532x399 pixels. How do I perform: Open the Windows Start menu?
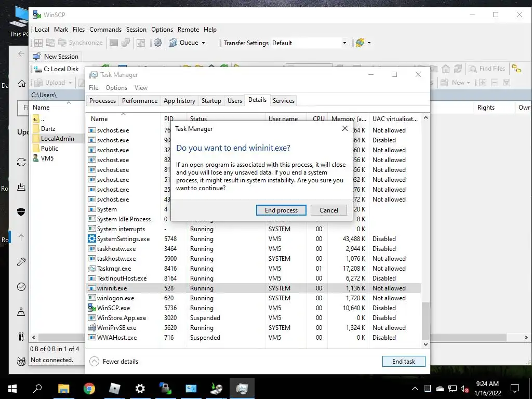[12, 389]
